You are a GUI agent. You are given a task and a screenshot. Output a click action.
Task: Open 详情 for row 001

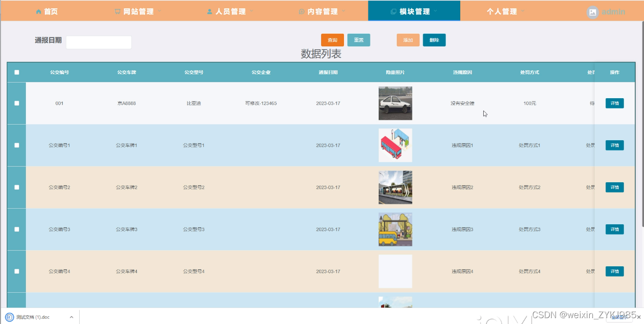point(615,103)
